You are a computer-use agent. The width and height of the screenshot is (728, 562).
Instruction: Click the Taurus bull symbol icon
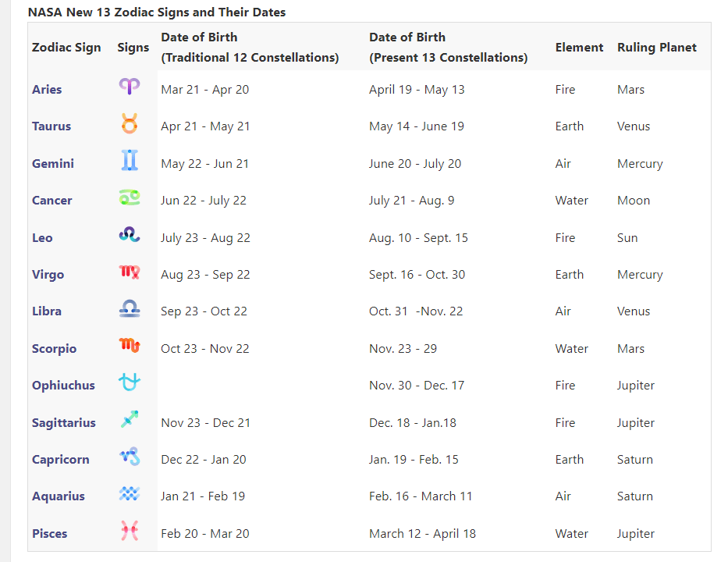[x=130, y=123]
